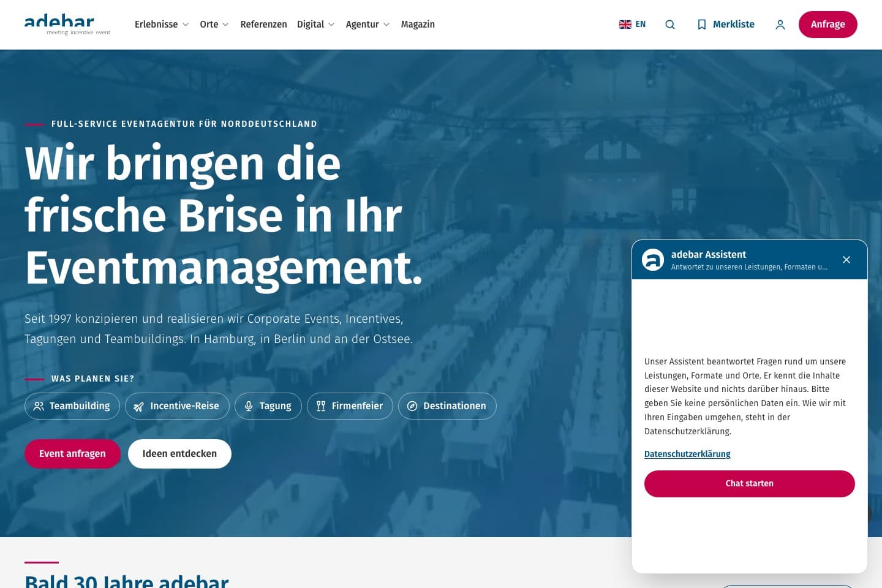The width and height of the screenshot is (882, 588).
Task: Open the Magazin menu item
Action: 418,24
